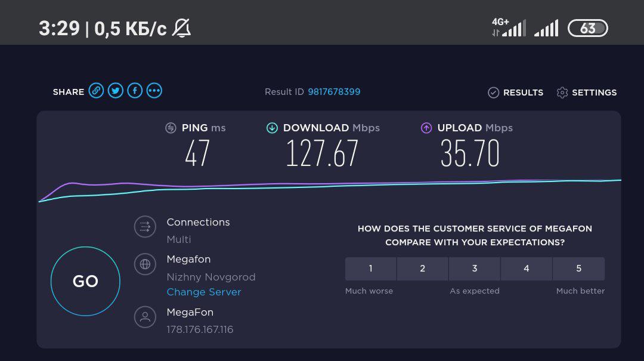644x361 pixels.
Task: Open more sharing options icon
Action: click(x=154, y=91)
